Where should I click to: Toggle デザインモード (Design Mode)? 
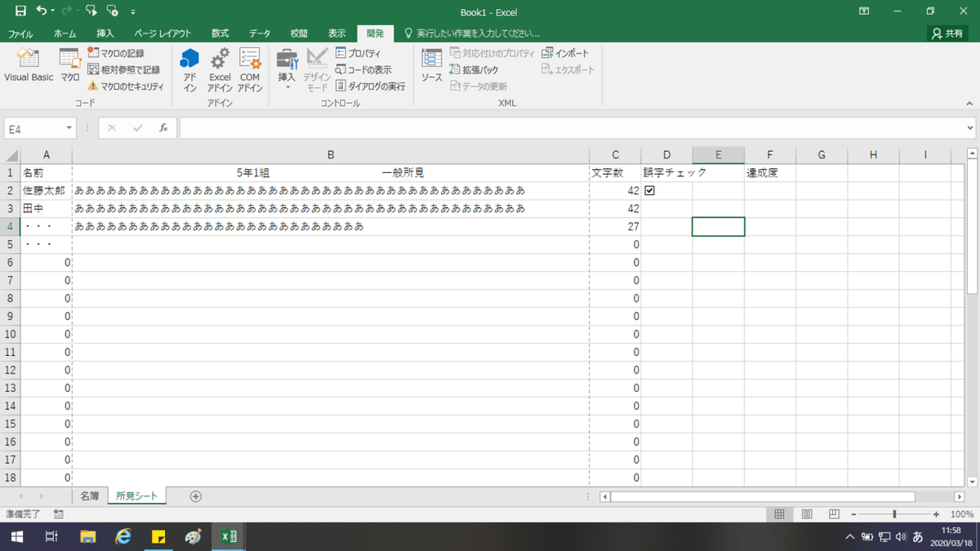(x=316, y=70)
